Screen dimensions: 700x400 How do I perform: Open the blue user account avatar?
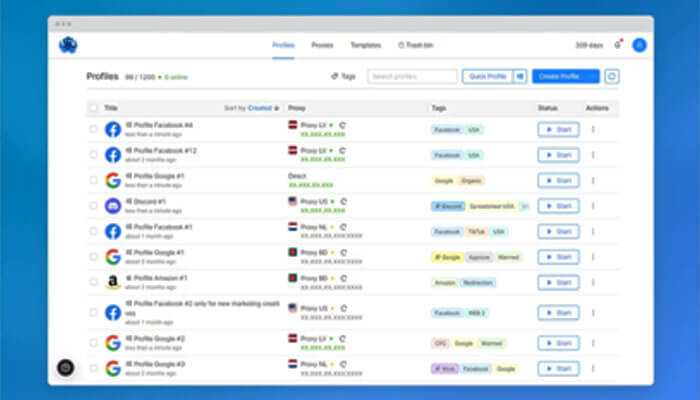tap(639, 45)
